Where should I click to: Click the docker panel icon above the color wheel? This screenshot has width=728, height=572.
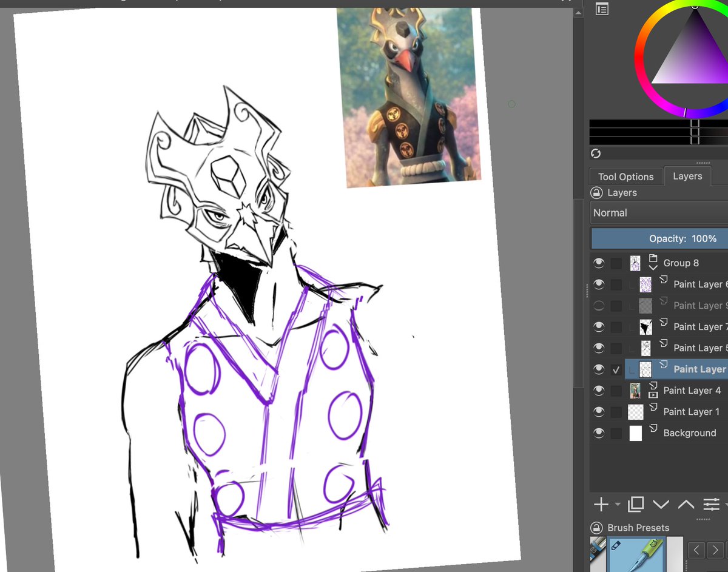(602, 9)
